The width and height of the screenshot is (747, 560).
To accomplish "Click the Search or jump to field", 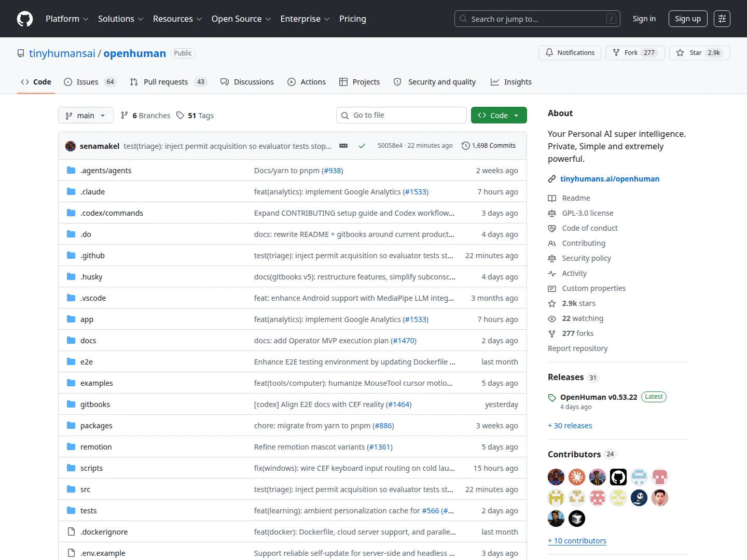I will click(x=537, y=19).
